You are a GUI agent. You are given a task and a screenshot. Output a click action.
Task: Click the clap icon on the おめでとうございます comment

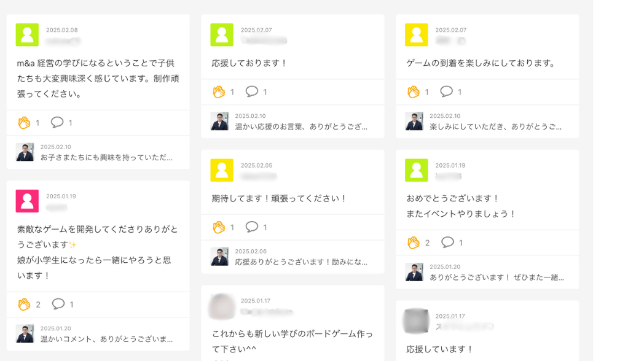click(x=413, y=243)
